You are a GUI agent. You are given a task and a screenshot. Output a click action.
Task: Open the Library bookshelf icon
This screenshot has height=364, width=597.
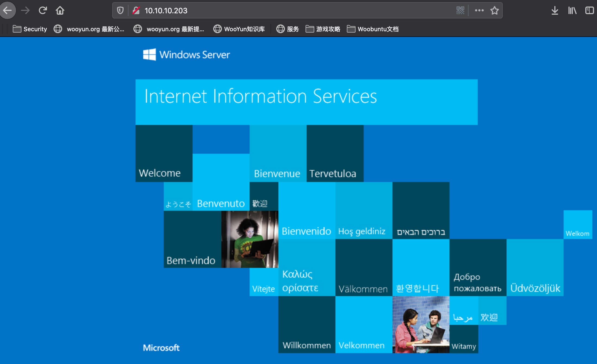tap(572, 11)
